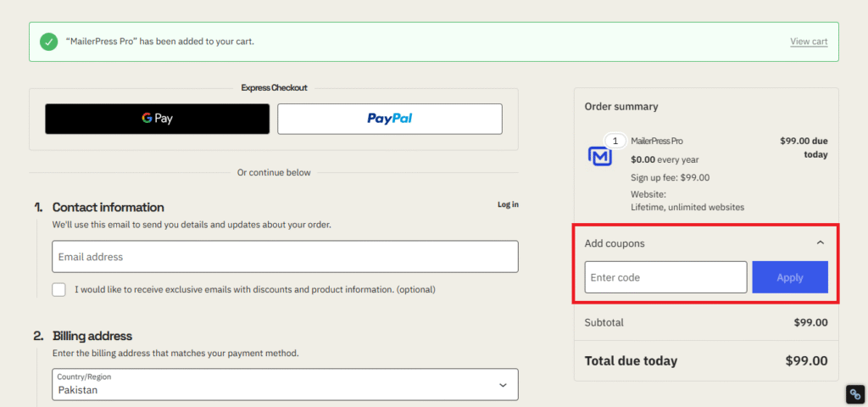Click the Order summary heading

[x=621, y=107]
